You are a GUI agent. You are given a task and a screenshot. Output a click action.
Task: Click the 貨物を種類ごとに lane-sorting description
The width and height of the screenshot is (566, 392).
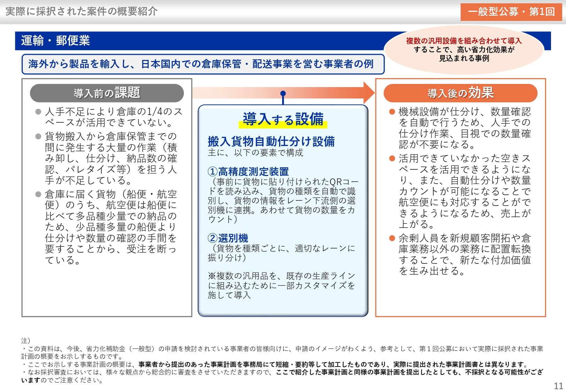point(281,253)
